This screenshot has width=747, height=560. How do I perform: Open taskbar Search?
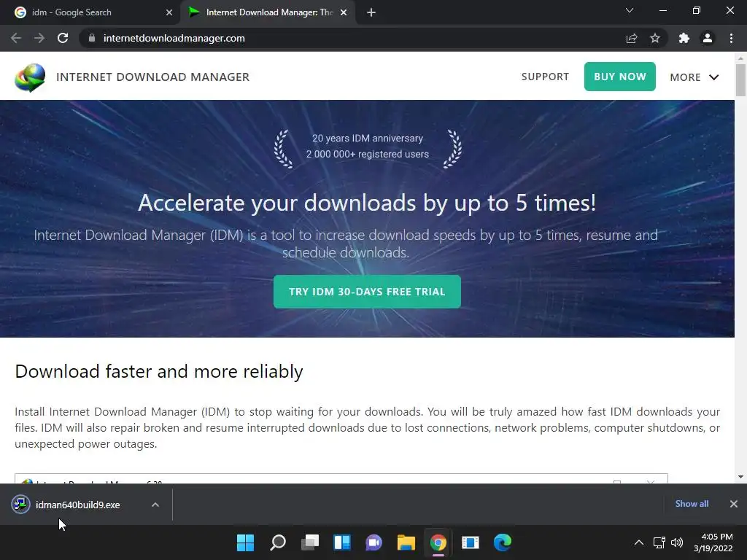(278, 542)
